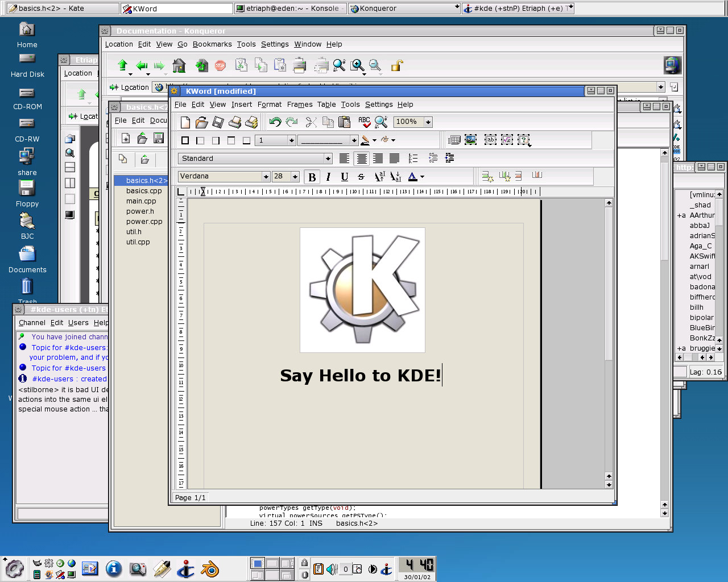
Task: Paste clipboard contents in KWord
Action: (344, 122)
